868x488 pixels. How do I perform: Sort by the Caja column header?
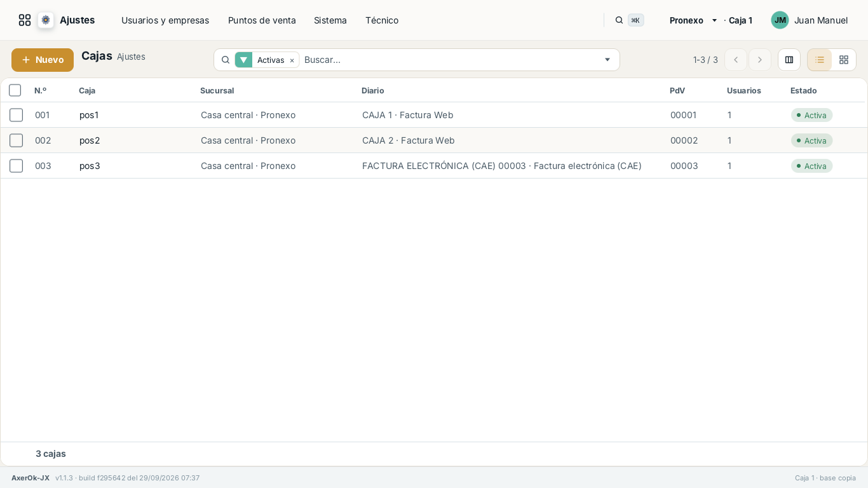(x=87, y=90)
